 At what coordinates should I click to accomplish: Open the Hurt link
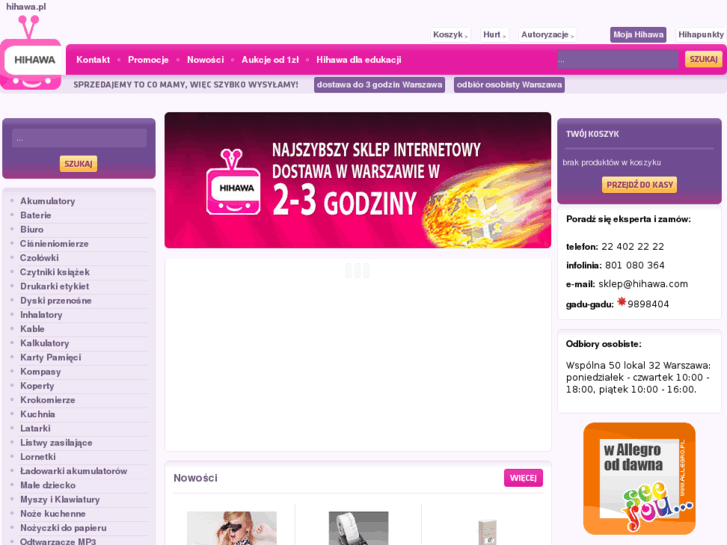click(494, 35)
